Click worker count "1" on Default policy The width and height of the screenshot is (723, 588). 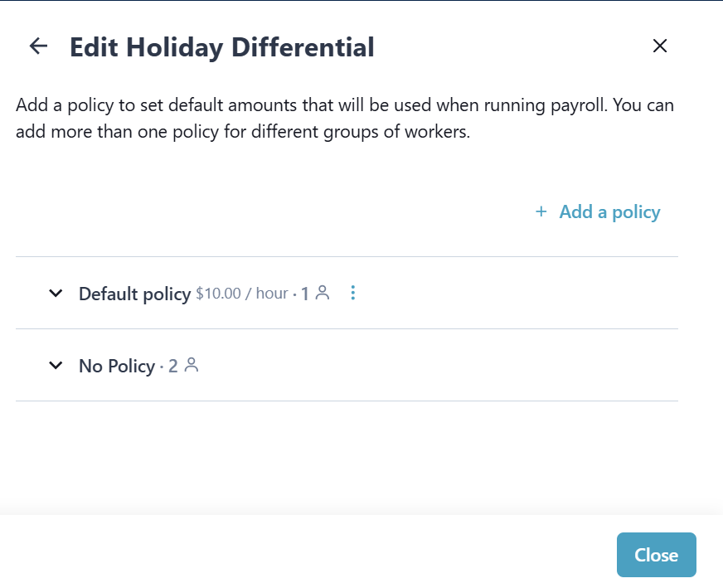pyautogui.click(x=304, y=294)
